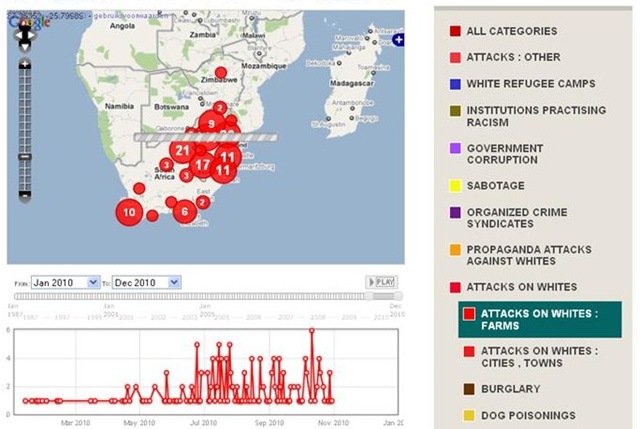Click the cluster marker labeled 21
Image resolution: width=640 pixels, height=429 pixels.
click(182, 151)
